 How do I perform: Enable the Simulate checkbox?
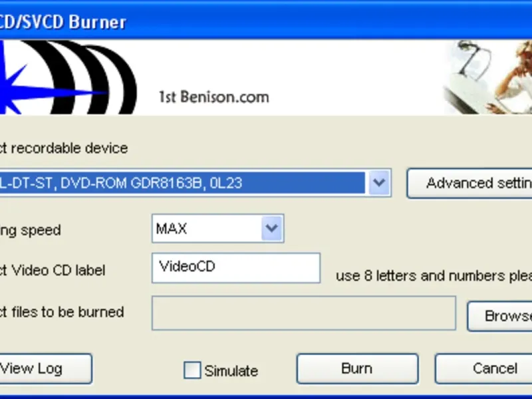click(192, 370)
